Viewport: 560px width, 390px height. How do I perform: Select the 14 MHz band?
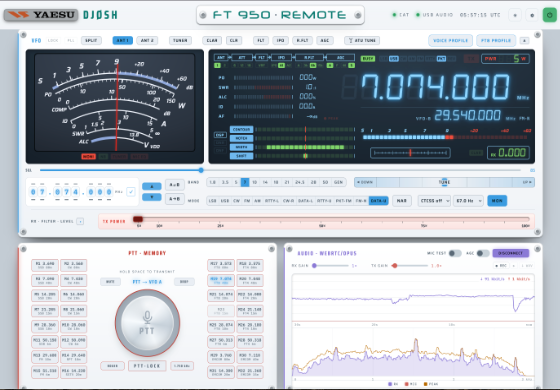pyautogui.click(x=265, y=182)
